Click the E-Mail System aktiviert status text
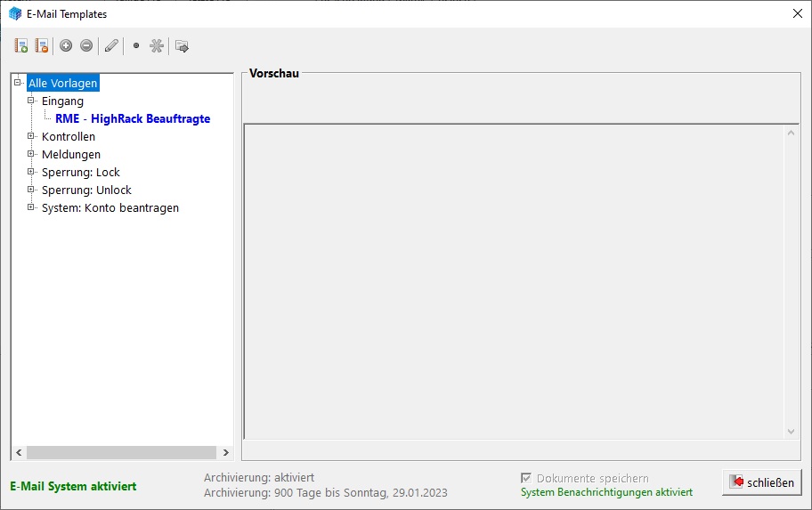Viewport: 812px width, 510px height. click(x=73, y=486)
